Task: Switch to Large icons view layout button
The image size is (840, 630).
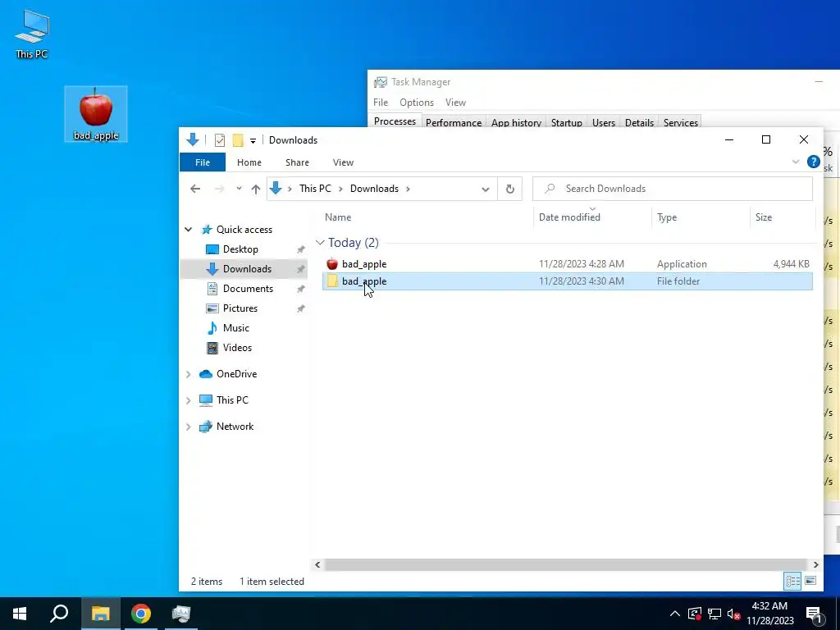Action: click(810, 581)
